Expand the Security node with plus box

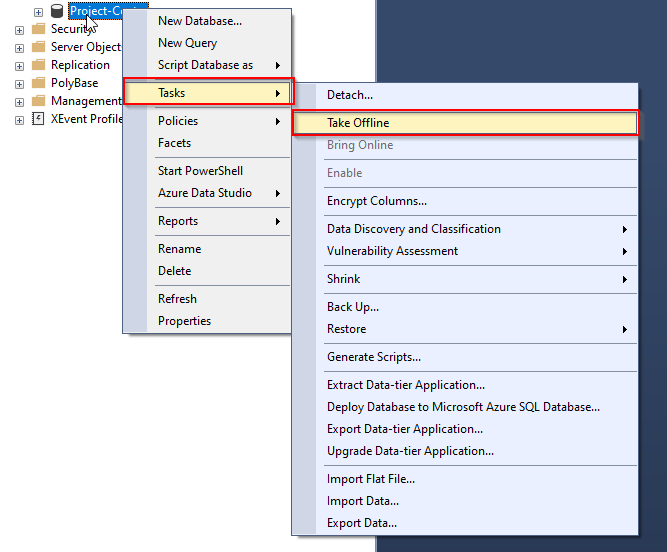19,30
